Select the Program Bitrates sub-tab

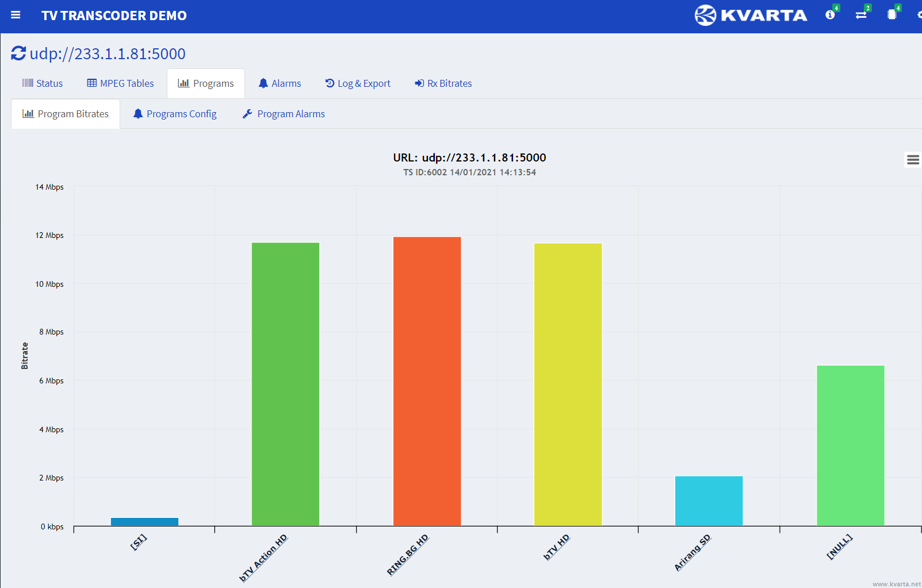(x=66, y=114)
